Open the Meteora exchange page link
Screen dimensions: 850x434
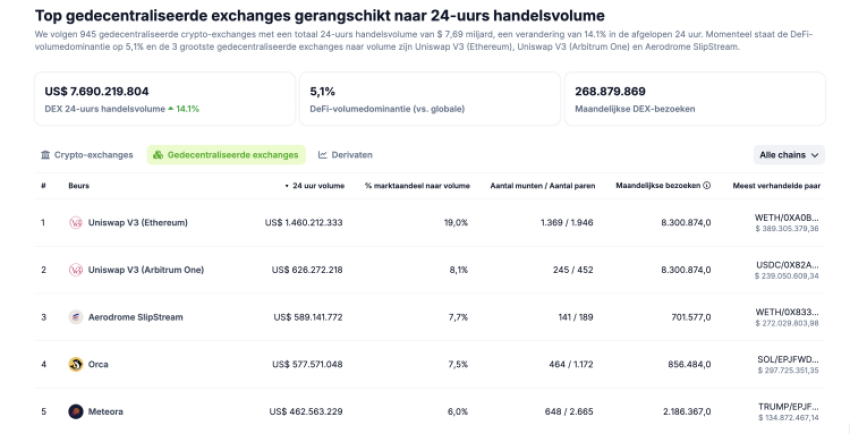(x=106, y=411)
